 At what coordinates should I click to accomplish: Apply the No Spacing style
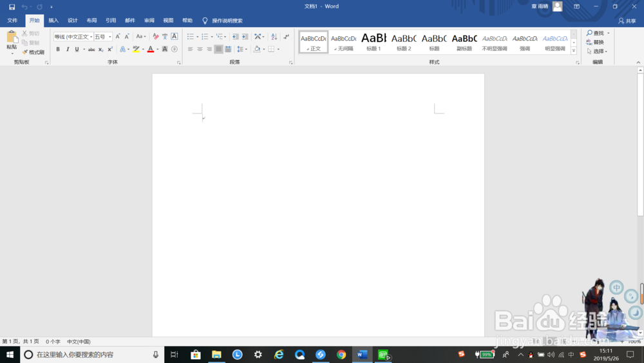pos(344,42)
